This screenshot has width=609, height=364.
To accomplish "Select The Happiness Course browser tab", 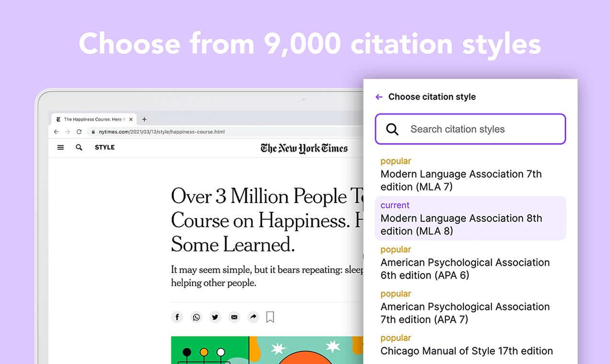I will [x=94, y=119].
